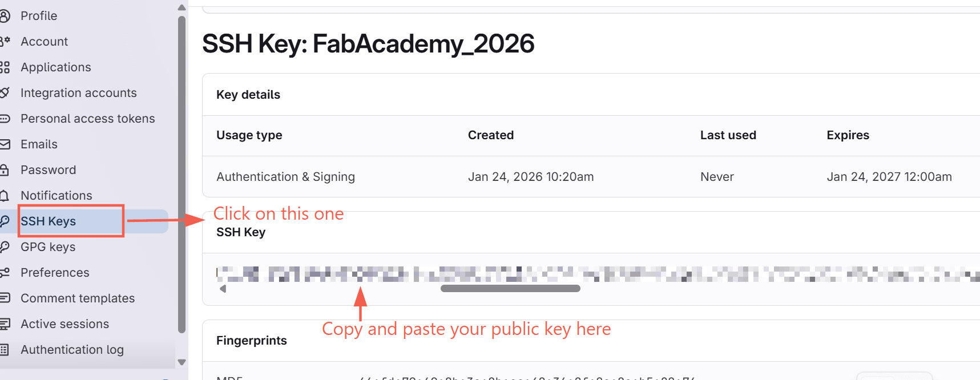The image size is (980, 380).
Task: Click the sidebar scrollbar down arrow
Action: coord(182,362)
